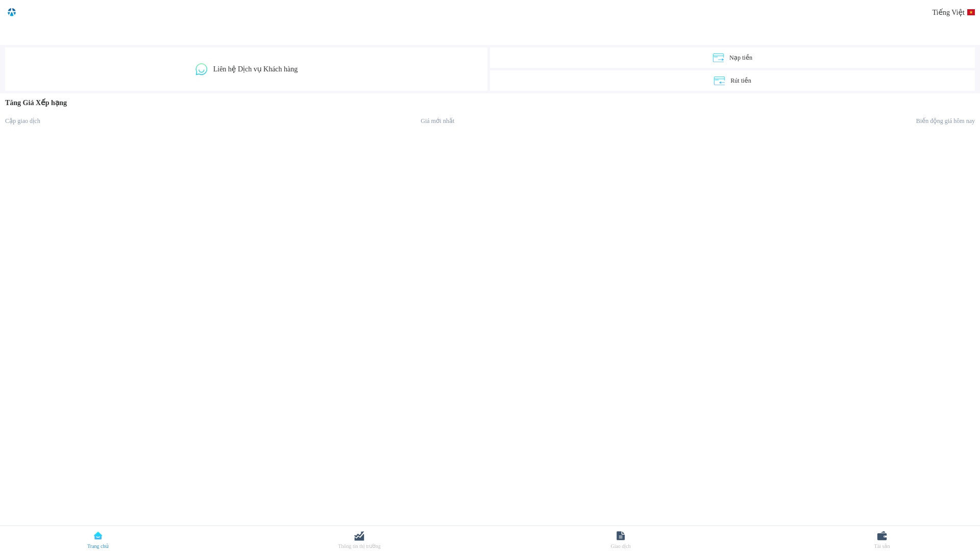Switch to the Giao dịch tab
This screenshot has height=551, width=980.
(x=621, y=540)
